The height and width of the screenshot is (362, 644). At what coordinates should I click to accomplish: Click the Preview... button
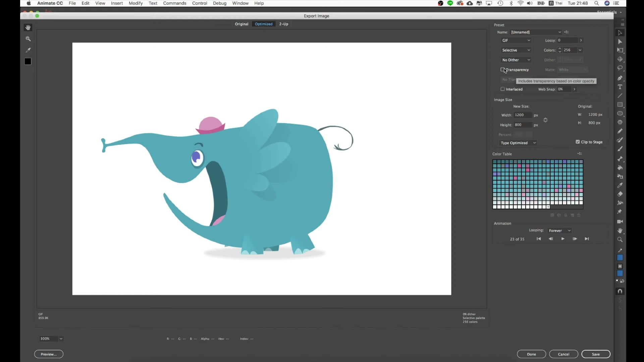point(49,354)
